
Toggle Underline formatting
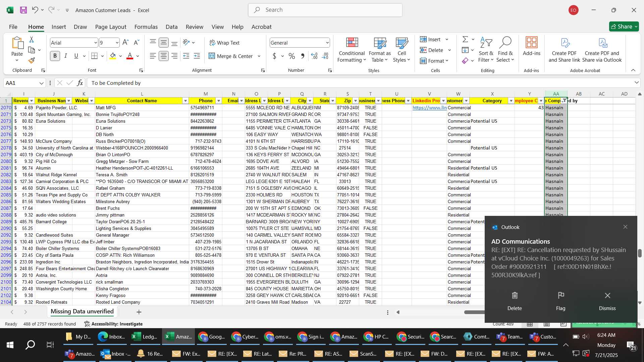point(76,56)
